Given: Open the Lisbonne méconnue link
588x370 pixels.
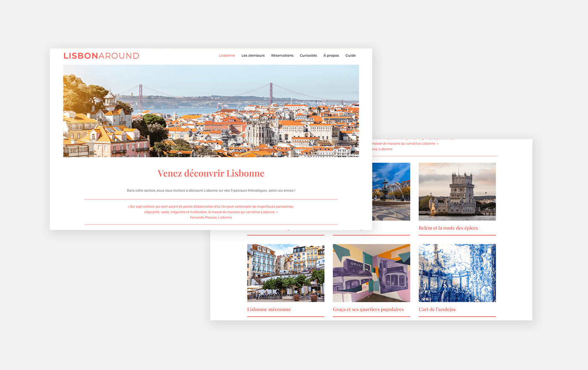Looking at the screenshot, I should point(269,309).
